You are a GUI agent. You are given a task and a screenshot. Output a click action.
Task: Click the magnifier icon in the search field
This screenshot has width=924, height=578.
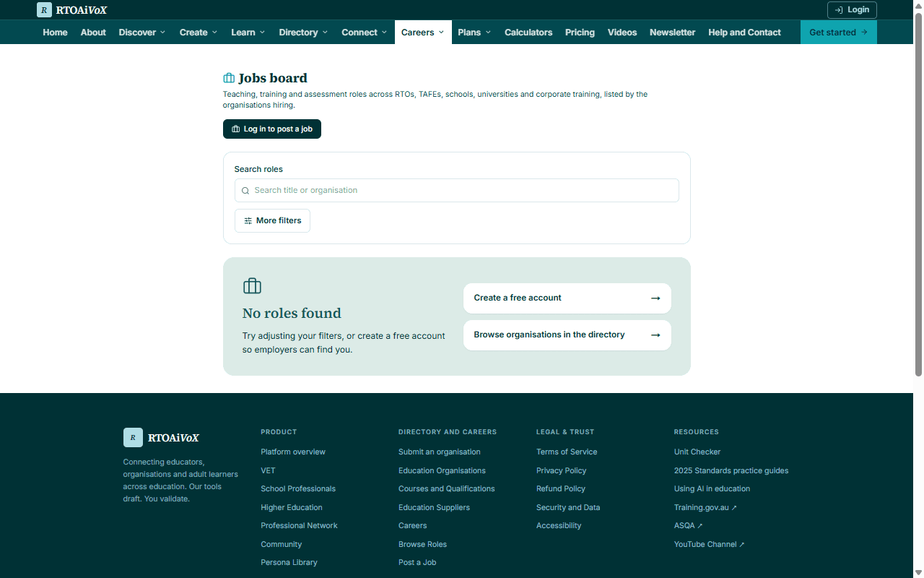(245, 191)
